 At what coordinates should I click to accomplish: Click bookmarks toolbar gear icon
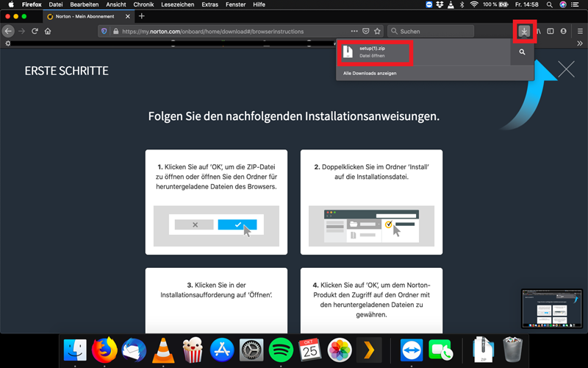7,43
